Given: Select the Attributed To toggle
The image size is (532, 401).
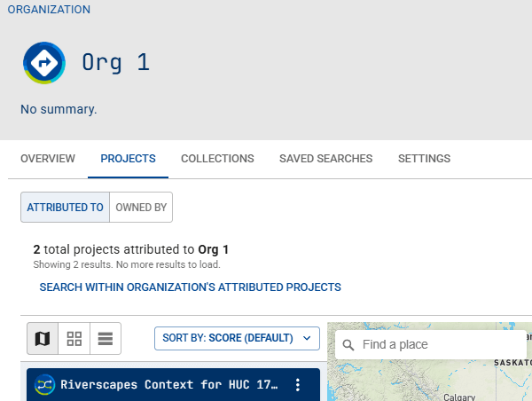Looking at the screenshot, I should click(x=65, y=208).
